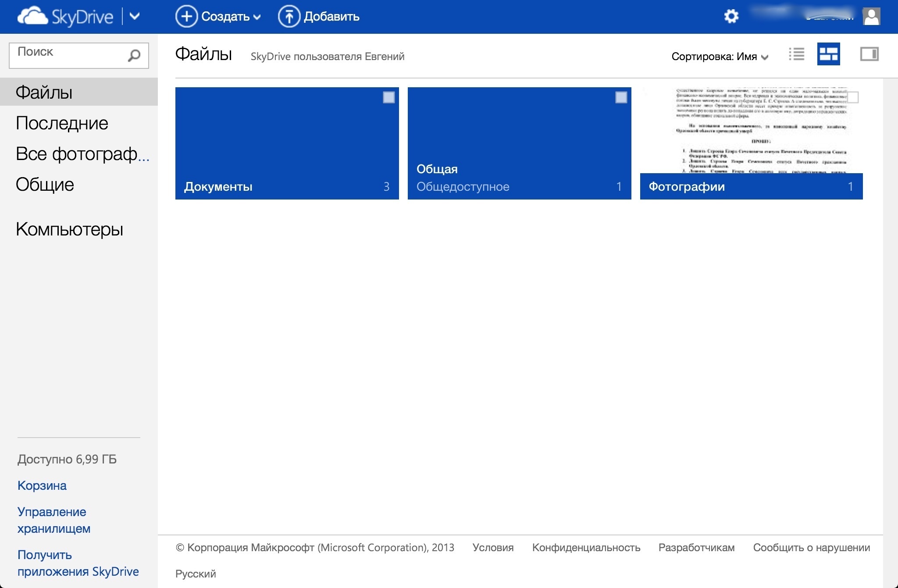Click the Конфиденциальность footer link
The height and width of the screenshot is (588, 898).
click(x=586, y=548)
